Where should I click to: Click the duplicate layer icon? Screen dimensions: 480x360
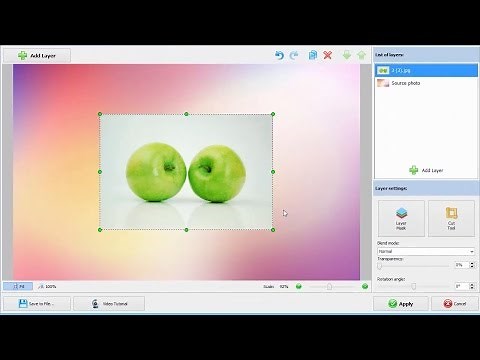point(313,55)
